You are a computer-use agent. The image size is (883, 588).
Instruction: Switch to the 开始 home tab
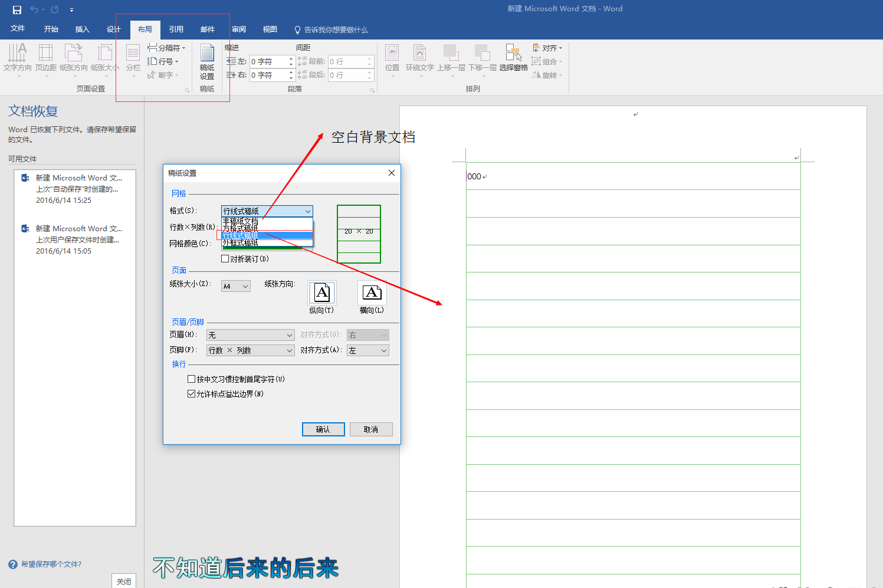point(51,29)
